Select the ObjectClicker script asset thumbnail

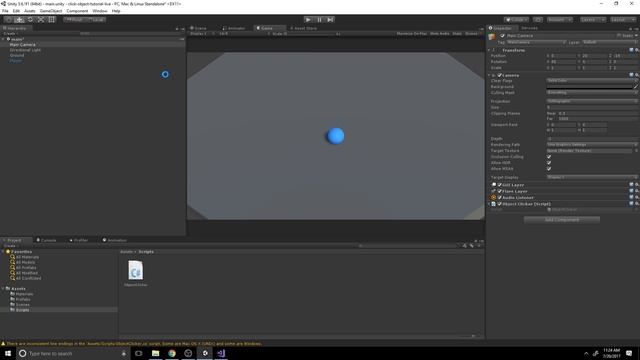coord(136,270)
